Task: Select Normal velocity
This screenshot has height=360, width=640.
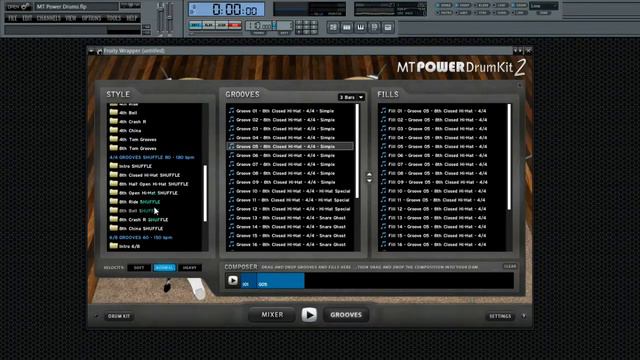Action: [164, 268]
